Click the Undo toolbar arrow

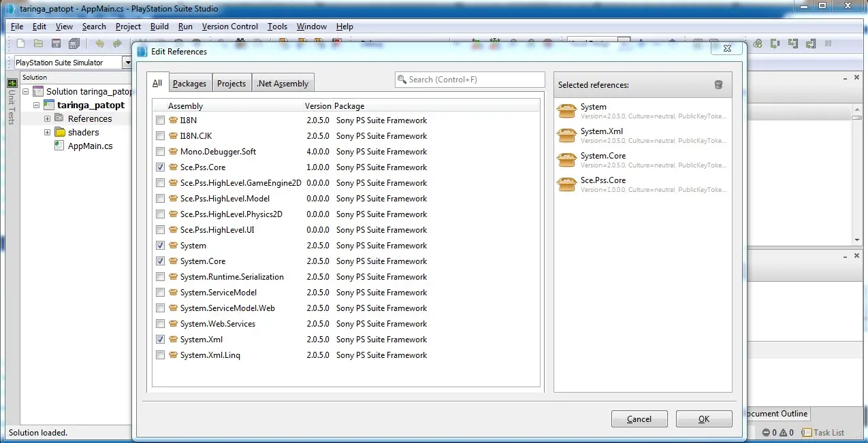[99, 44]
